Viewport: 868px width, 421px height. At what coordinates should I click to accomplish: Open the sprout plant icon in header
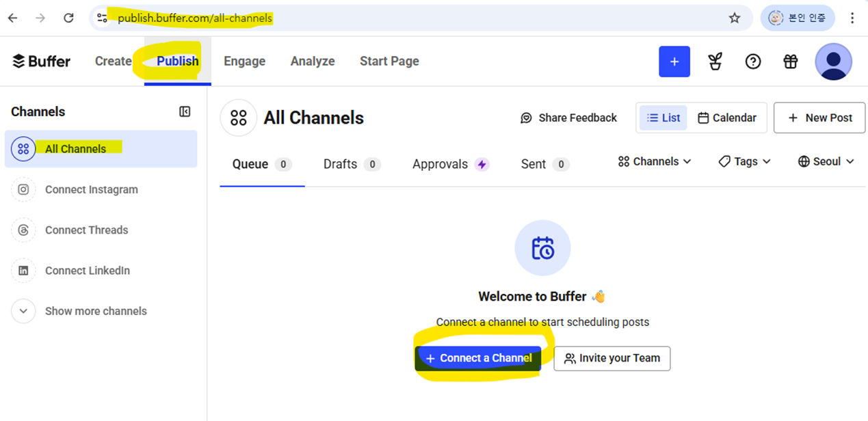[715, 62]
